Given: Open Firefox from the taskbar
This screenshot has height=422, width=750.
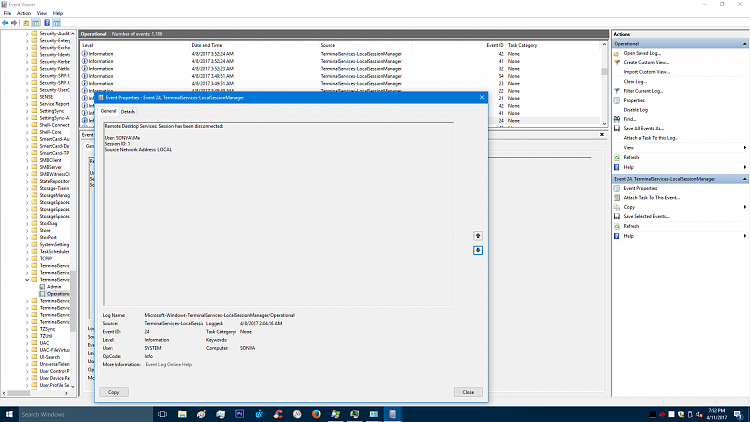Looking at the screenshot, I should (316, 414).
